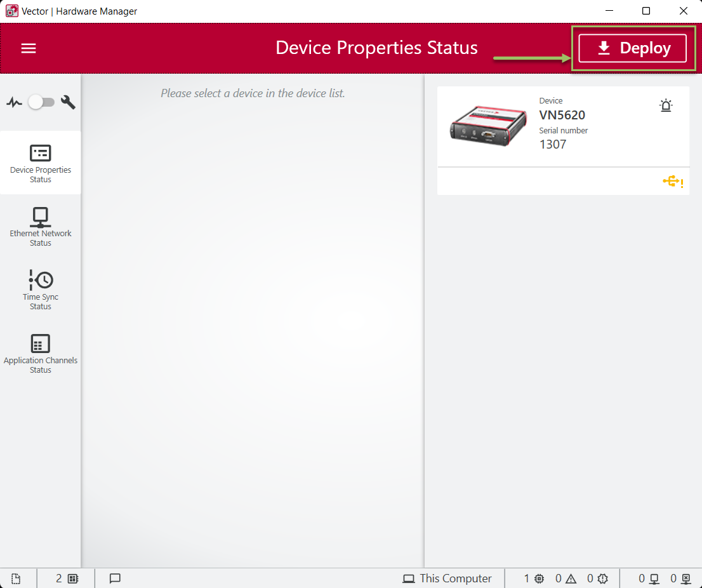
Task: Go to Application Channels Status
Action: pyautogui.click(x=41, y=354)
